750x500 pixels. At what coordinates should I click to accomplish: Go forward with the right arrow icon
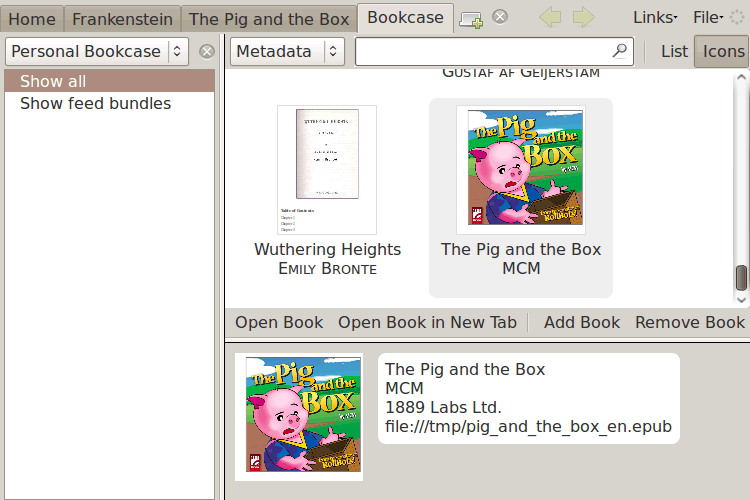coord(584,18)
